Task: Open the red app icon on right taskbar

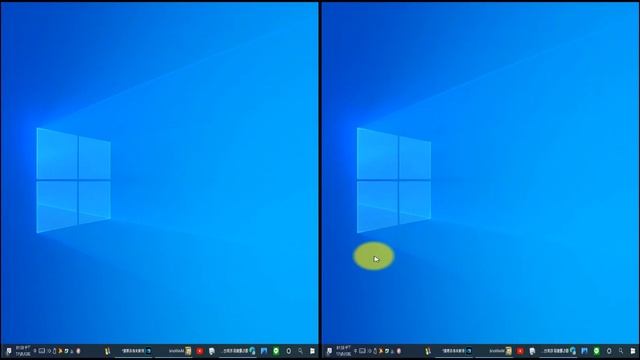Action: [x=520, y=351]
